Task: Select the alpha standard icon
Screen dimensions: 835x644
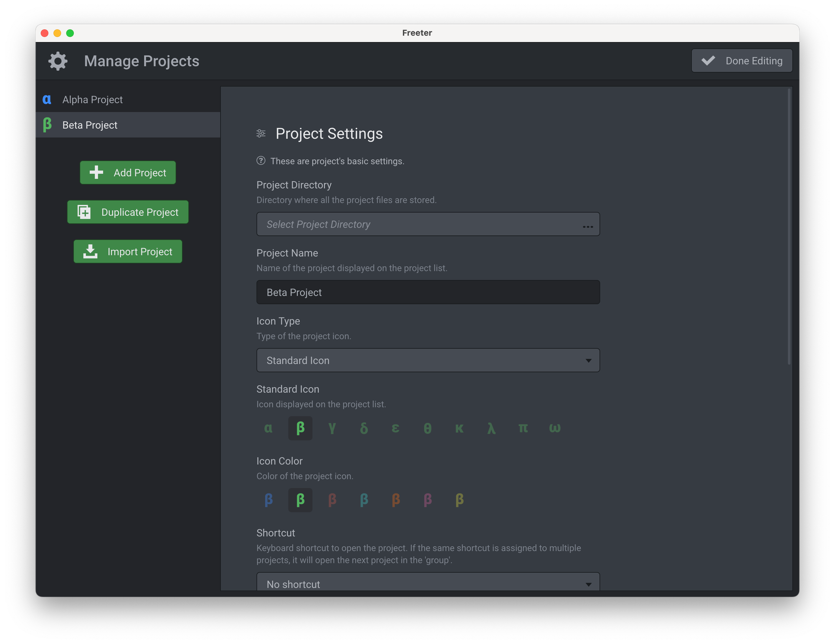Action: [x=268, y=428]
